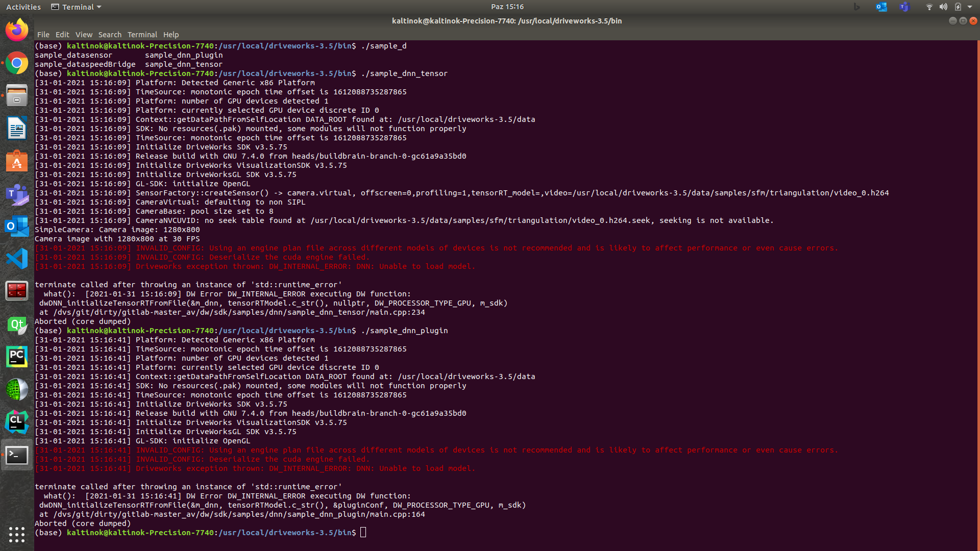
Task: Open the File menu
Action: [43, 35]
